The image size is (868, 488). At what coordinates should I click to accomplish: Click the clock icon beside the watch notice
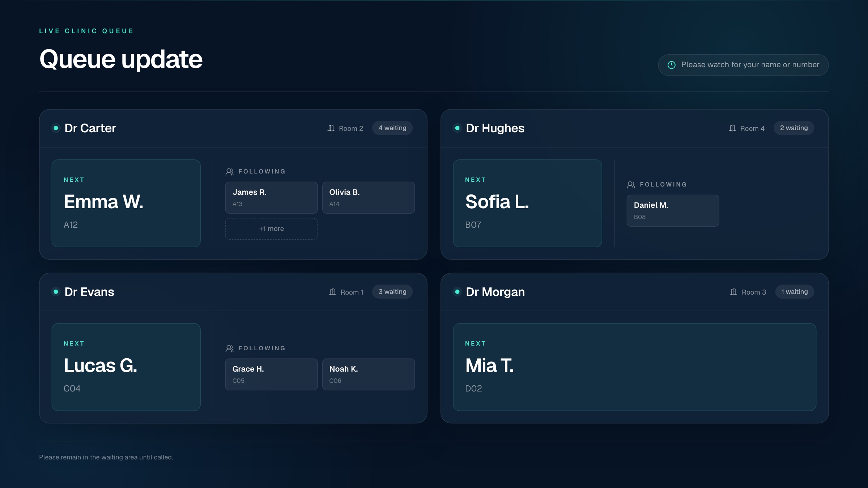coord(671,65)
